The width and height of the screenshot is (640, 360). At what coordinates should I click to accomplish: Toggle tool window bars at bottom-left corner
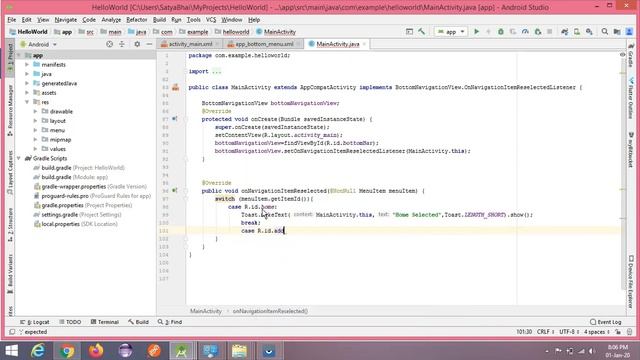pyautogui.click(x=12, y=332)
